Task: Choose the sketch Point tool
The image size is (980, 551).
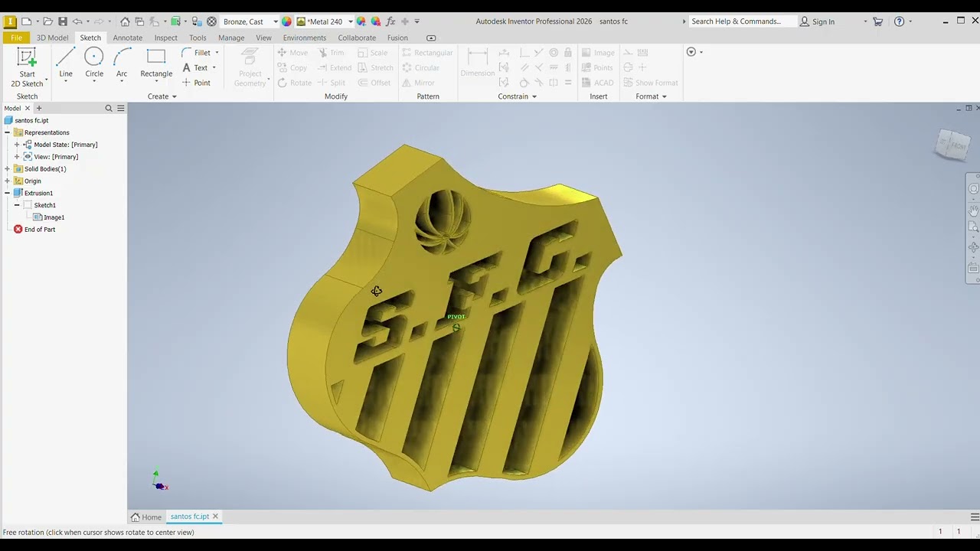Action: (x=196, y=83)
